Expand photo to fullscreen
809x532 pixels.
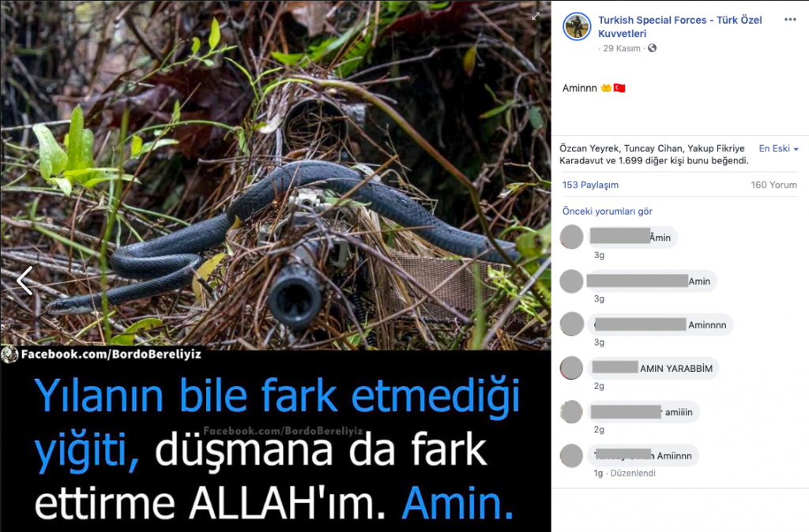[x=536, y=16]
